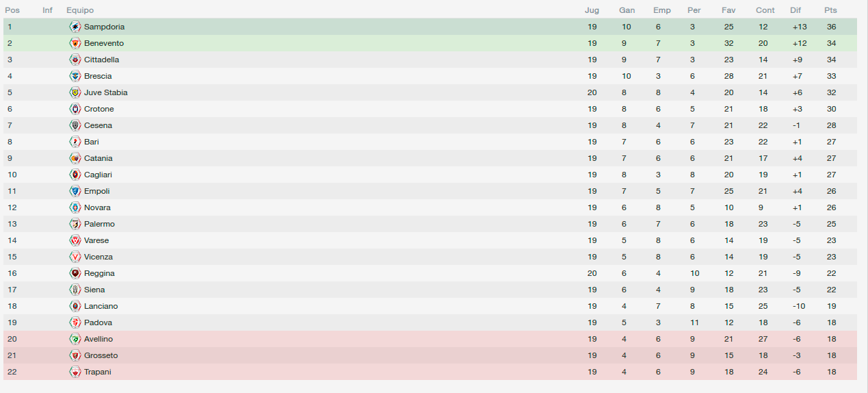
Task: Click the Pos column header
Action: [12, 10]
